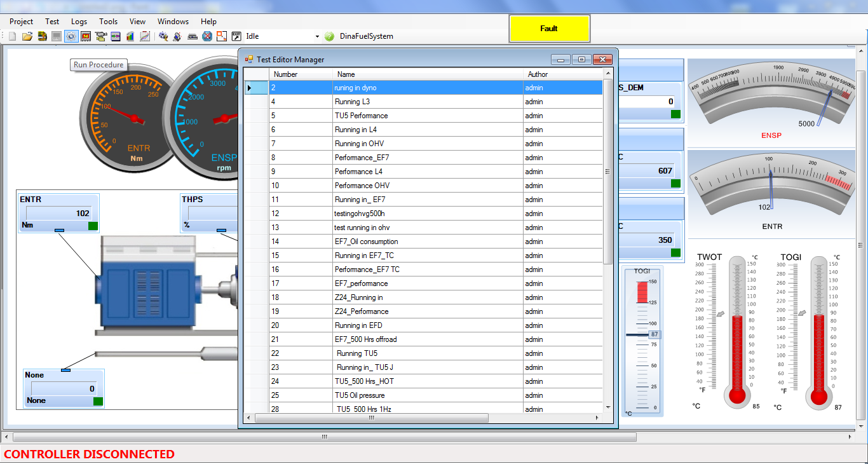Screen dimensions: 868x464
Task: Open the Logs menu
Action: (79, 22)
